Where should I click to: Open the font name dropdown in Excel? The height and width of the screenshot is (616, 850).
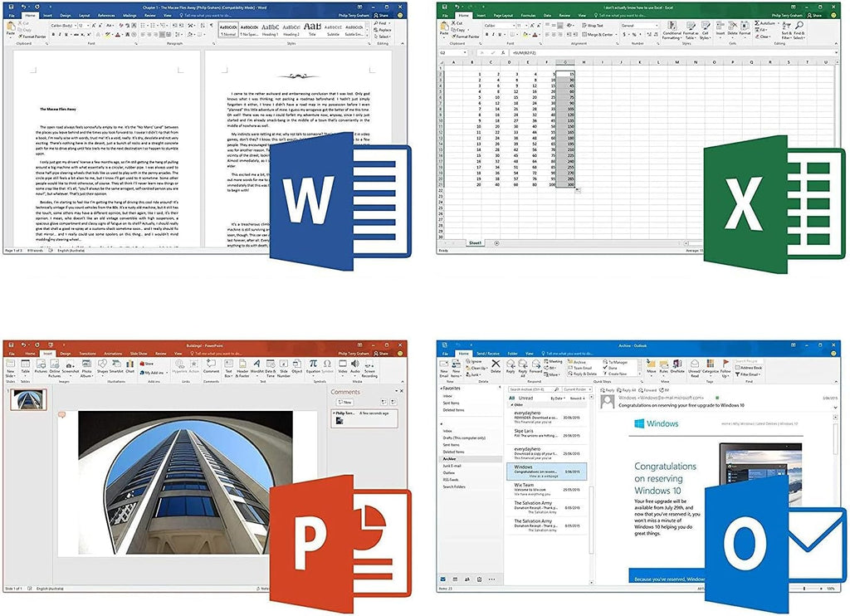point(513,26)
